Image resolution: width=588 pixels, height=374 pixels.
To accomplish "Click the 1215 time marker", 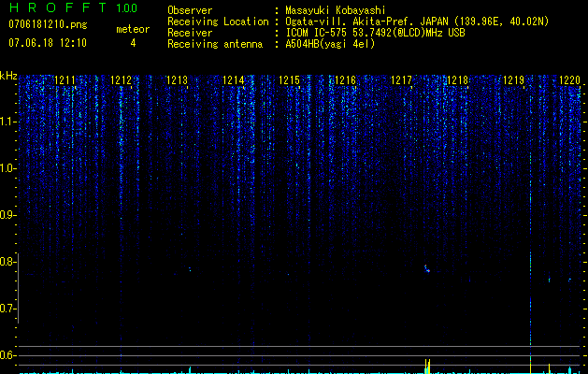I will coord(289,80).
